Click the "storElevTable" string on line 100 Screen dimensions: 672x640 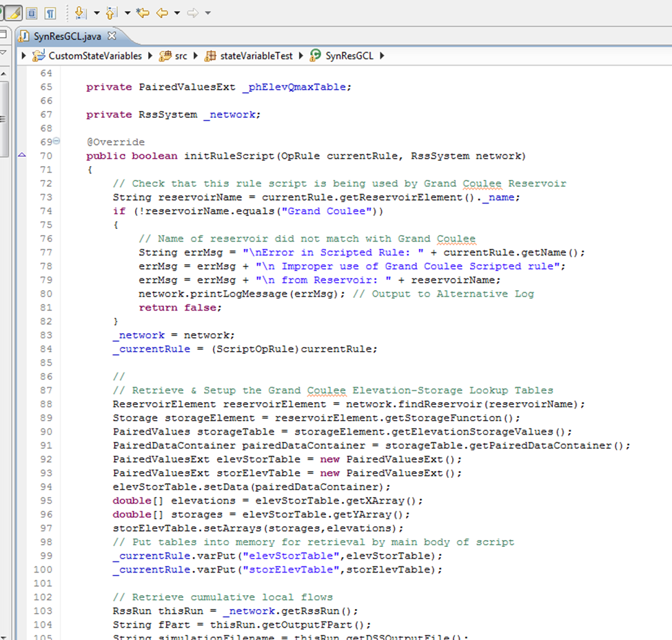click(x=294, y=570)
